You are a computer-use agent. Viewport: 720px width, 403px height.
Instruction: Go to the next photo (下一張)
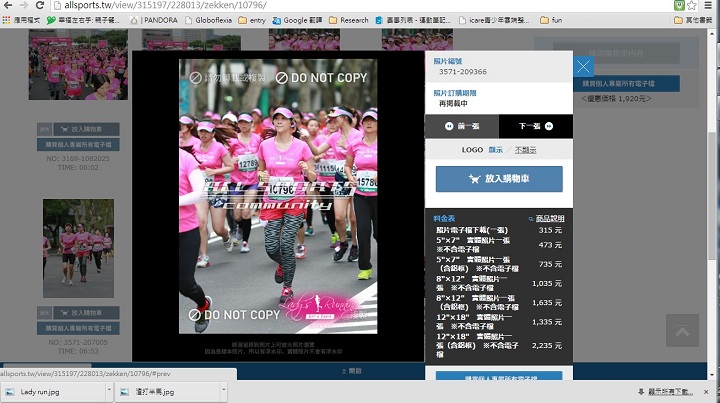536,126
